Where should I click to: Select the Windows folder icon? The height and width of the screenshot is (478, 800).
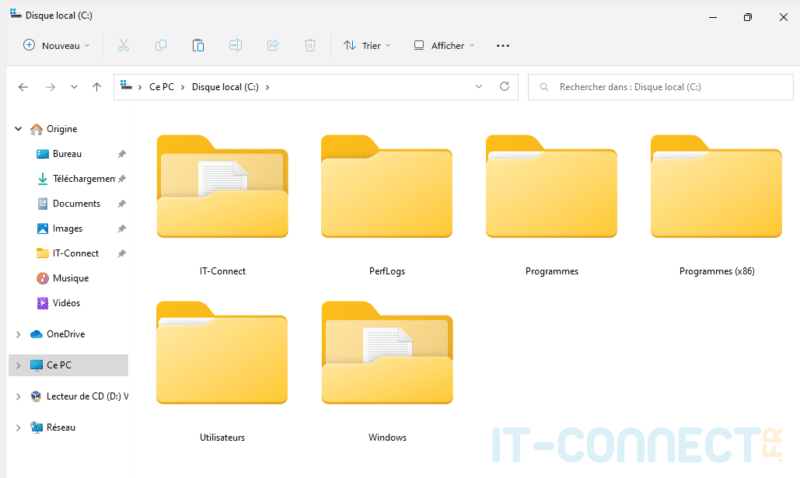(x=387, y=353)
